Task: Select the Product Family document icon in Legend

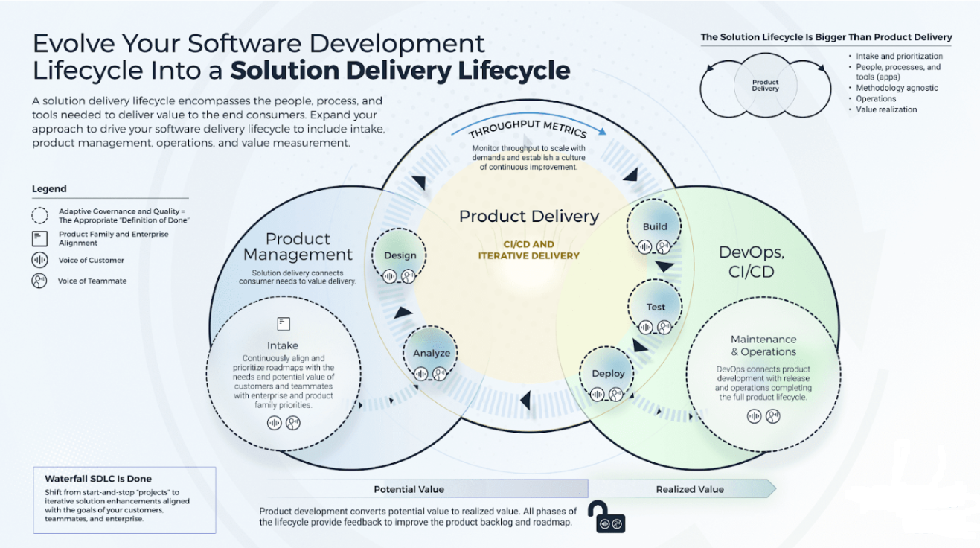Action: 39,238
